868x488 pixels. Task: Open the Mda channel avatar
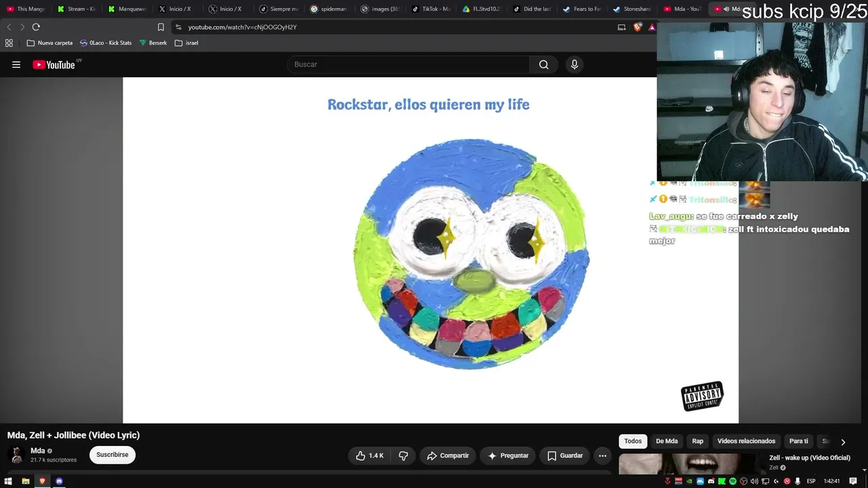pyautogui.click(x=17, y=455)
